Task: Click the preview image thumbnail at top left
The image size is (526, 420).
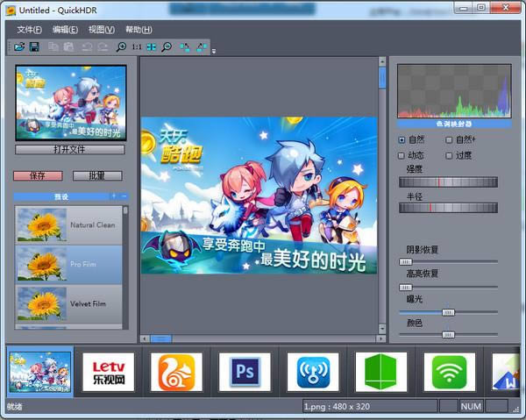Action: 71,103
